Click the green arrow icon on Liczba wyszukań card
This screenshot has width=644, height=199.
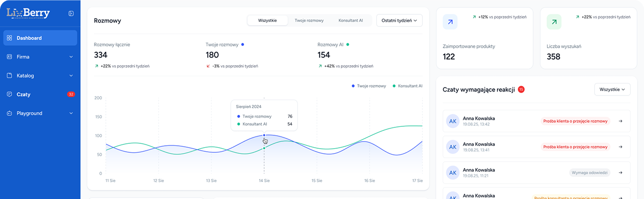(x=554, y=21)
